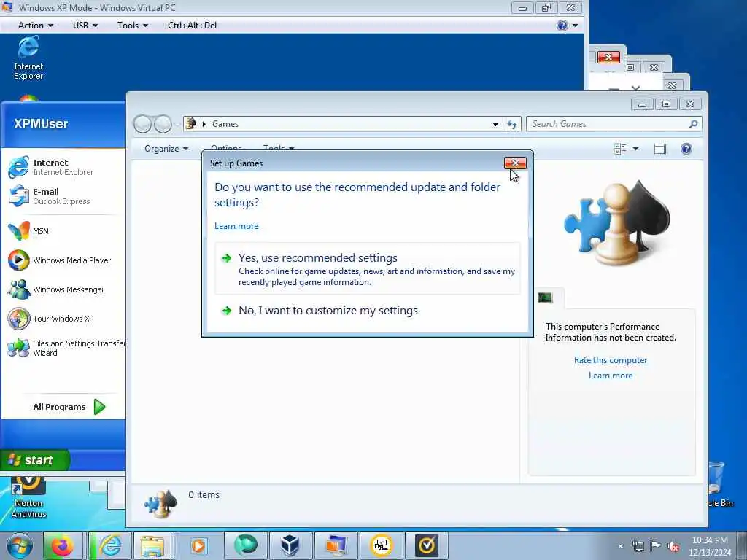
Task: Close the Set up Games dialog
Action: (515, 163)
